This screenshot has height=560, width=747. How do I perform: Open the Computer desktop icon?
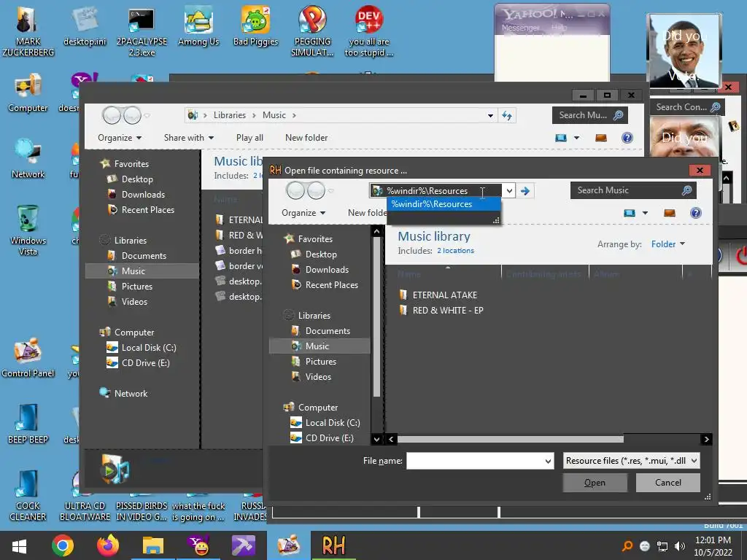point(28,93)
